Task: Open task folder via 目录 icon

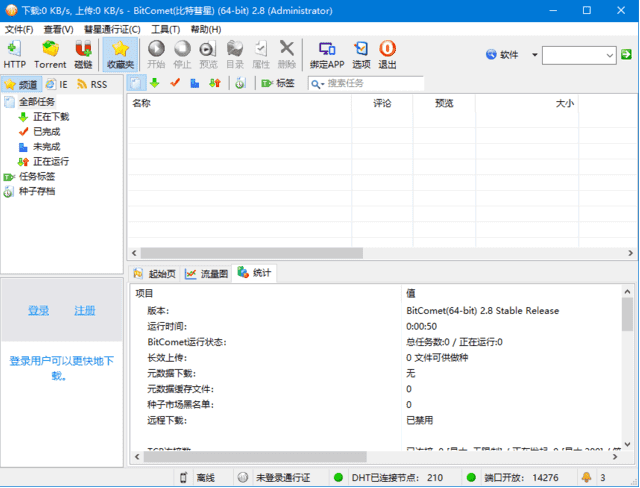Action: [x=235, y=55]
